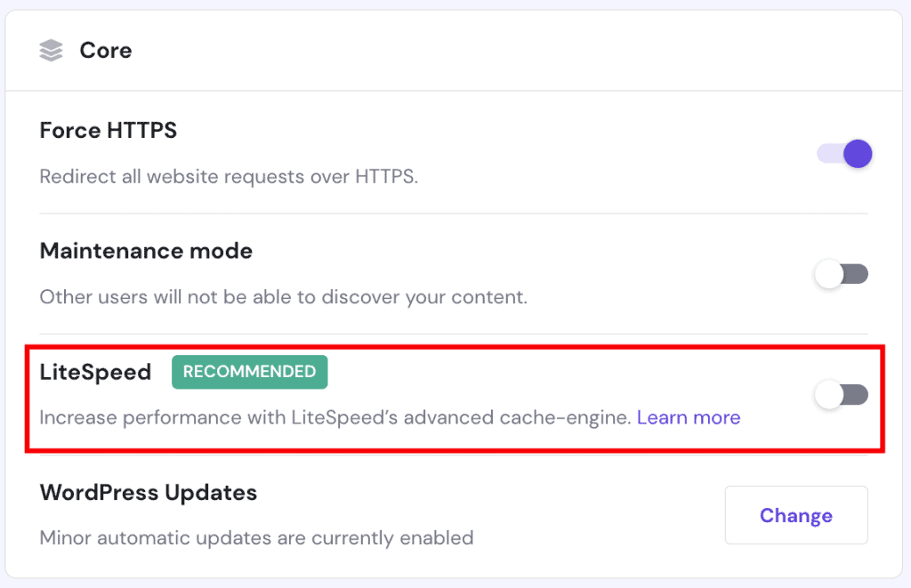
Task: Click the green RECOMMENDED badge
Action: [249, 372]
